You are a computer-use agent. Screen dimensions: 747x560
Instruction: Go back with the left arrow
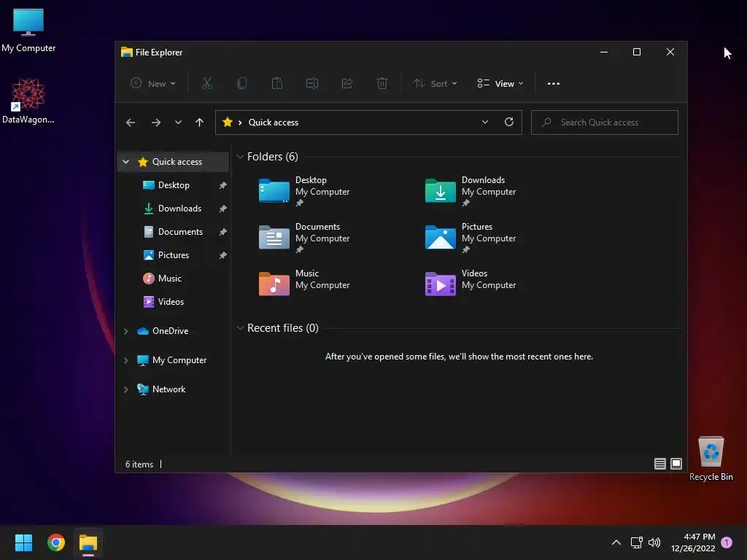(x=131, y=122)
